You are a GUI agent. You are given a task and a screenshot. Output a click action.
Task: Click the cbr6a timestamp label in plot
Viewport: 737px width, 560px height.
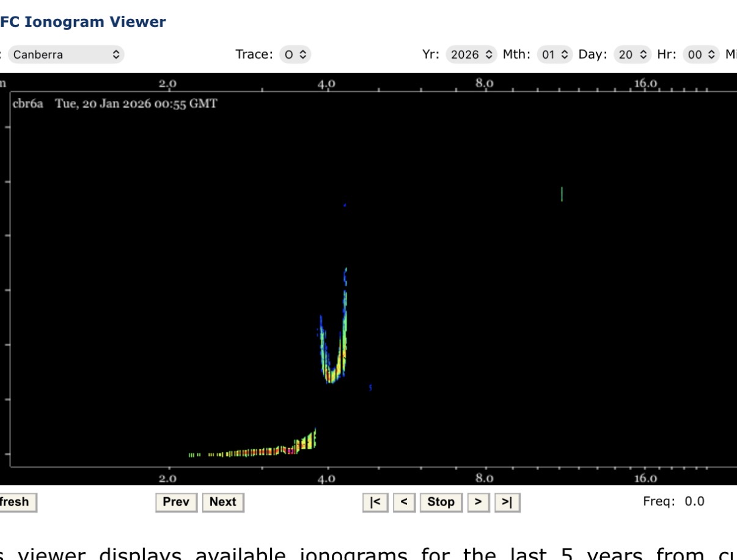pos(115,104)
